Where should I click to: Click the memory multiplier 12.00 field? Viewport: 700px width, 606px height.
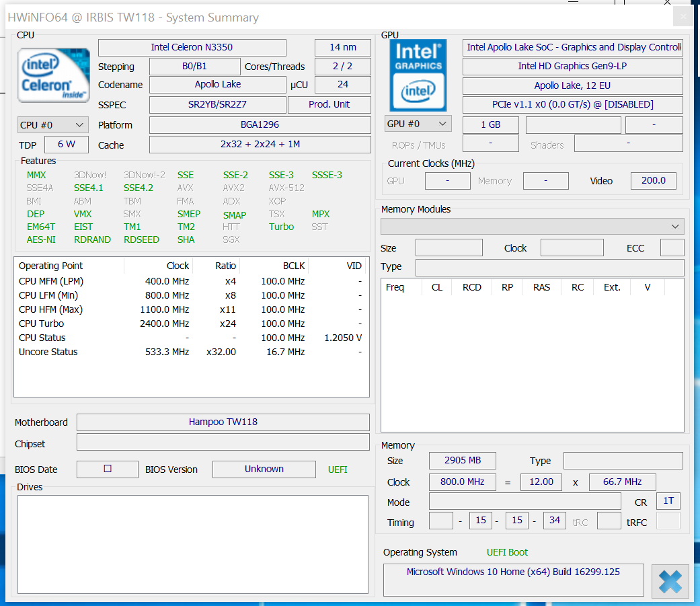click(x=541, y=482)
